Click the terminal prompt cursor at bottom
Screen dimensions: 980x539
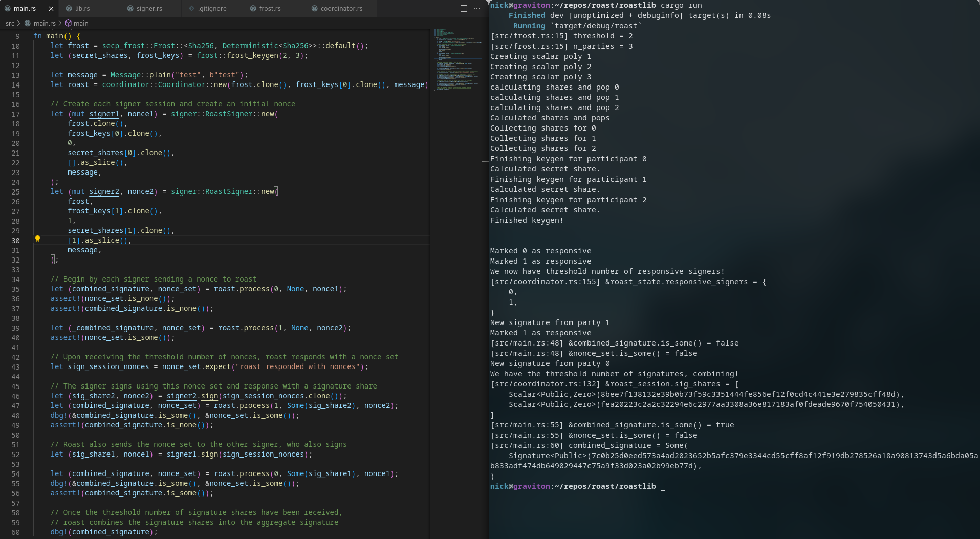pyautogui.click(x=663, y=486)
